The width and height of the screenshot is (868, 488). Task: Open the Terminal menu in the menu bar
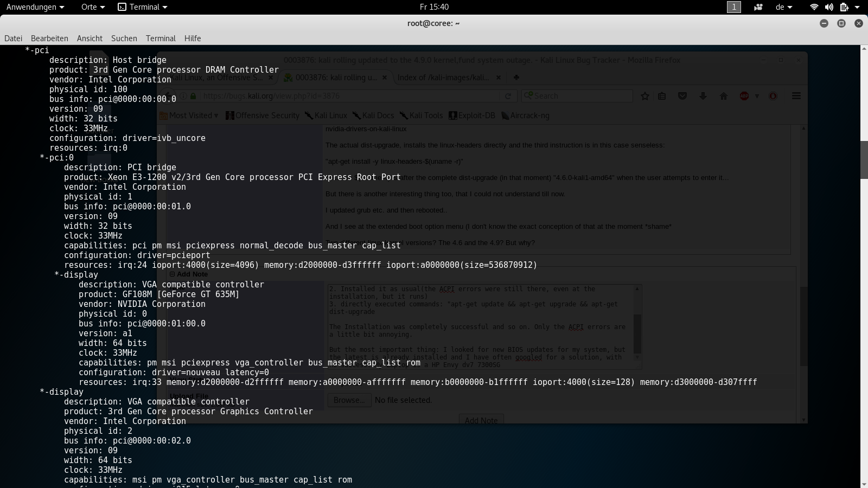[x=161, y=38]
